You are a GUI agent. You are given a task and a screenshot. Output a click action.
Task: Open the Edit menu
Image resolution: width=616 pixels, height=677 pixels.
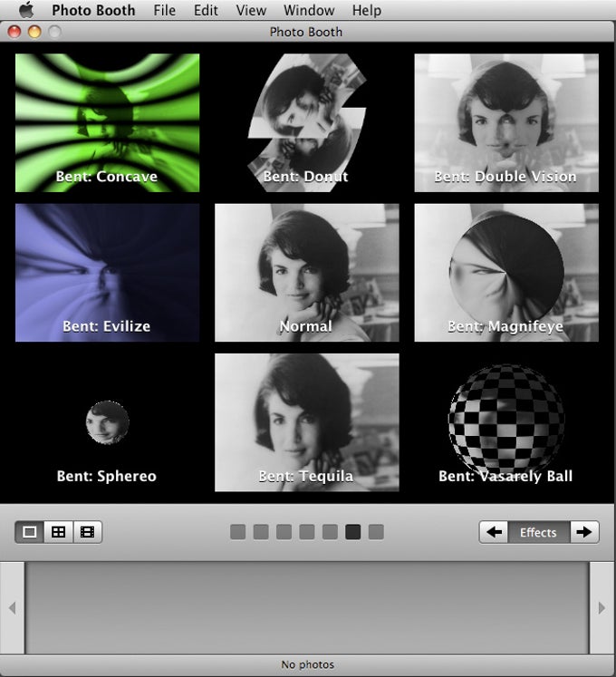[206, 10]
